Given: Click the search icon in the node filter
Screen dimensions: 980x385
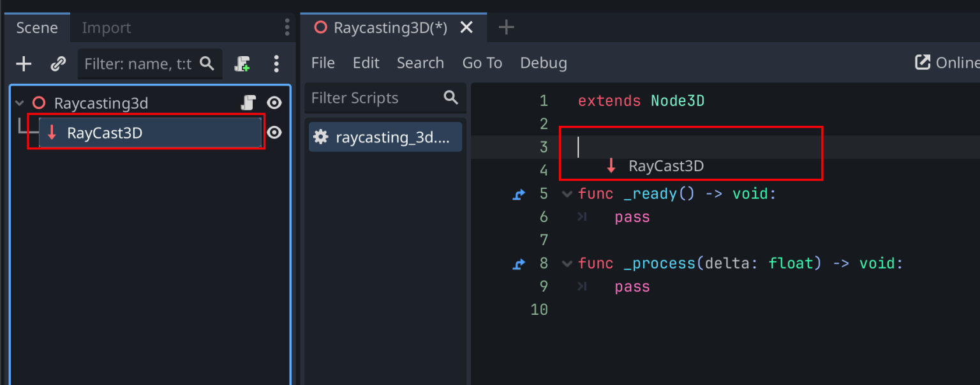Looking at the screenshot, I should [207, 64].
